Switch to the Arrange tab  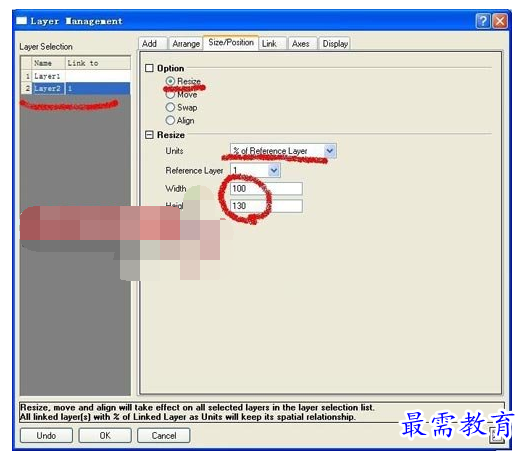(186, 44)
